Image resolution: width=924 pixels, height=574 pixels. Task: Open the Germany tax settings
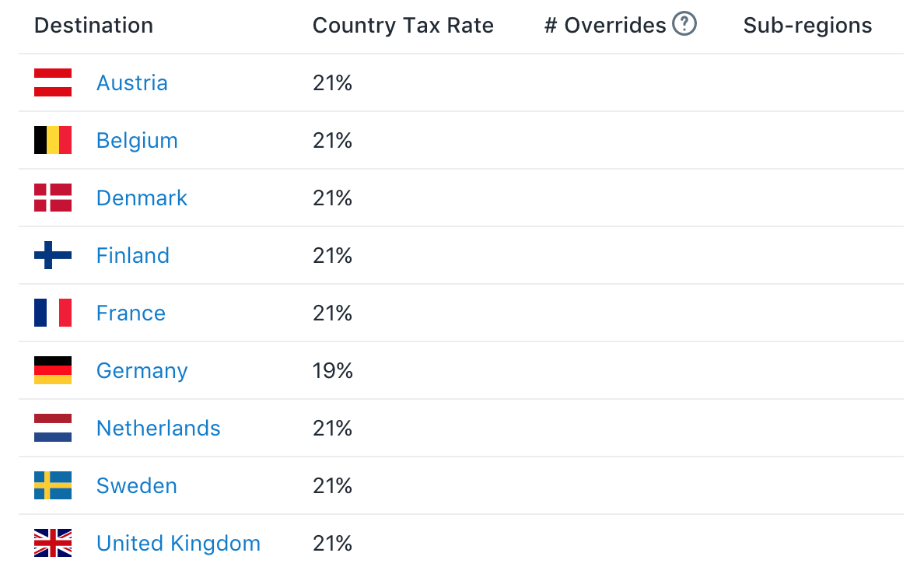(142, 370)
